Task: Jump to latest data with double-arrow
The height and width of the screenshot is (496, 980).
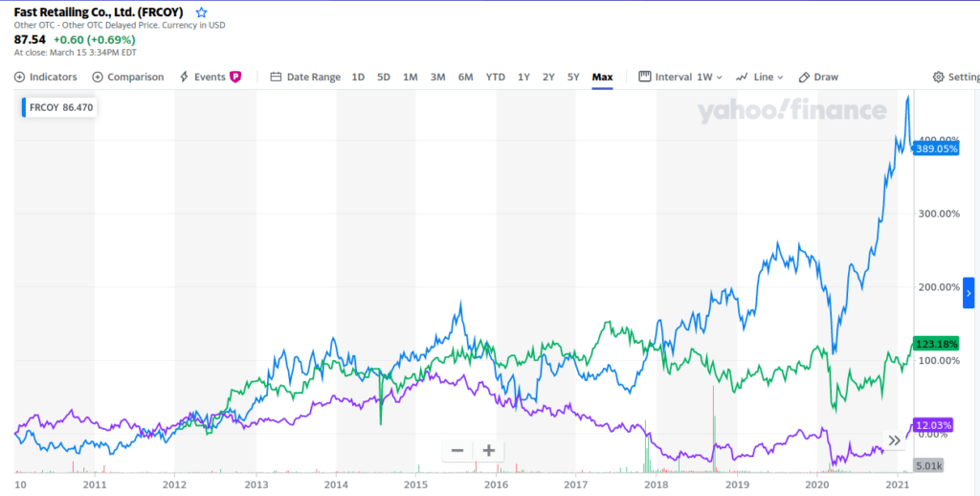Action: coord(894,440)
